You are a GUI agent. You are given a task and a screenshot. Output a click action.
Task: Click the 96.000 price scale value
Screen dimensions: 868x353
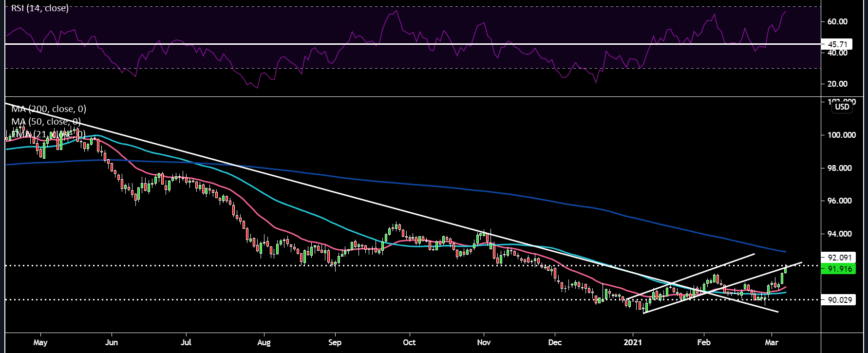(839, 201)
